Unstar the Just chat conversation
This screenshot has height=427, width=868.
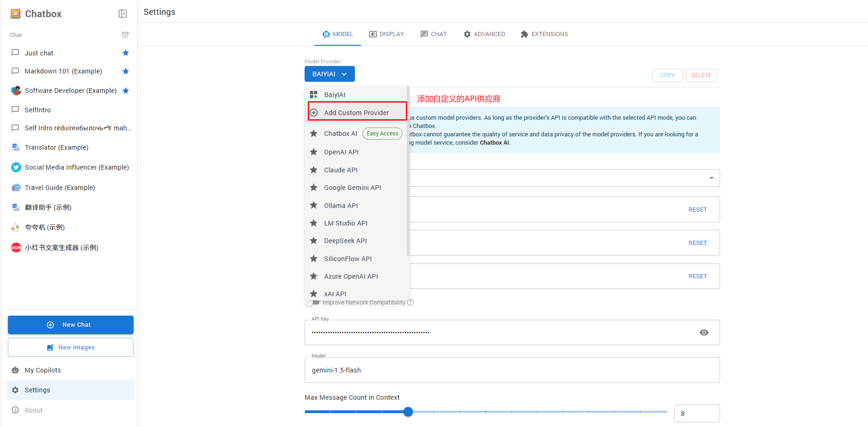(126, 53)
